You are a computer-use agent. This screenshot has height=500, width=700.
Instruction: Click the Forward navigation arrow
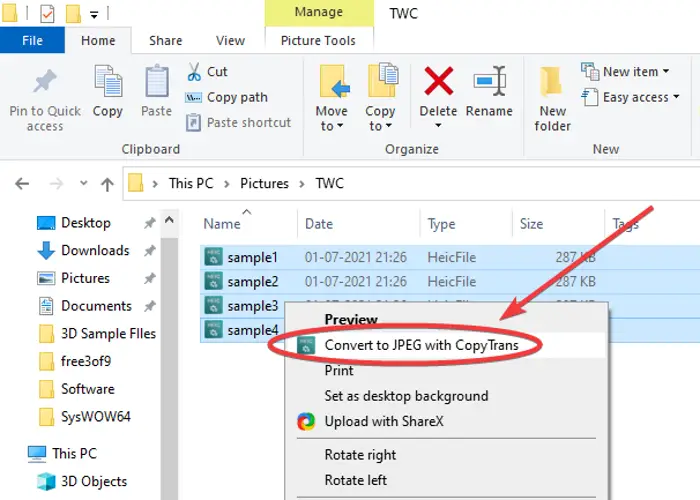click(56, 183)
